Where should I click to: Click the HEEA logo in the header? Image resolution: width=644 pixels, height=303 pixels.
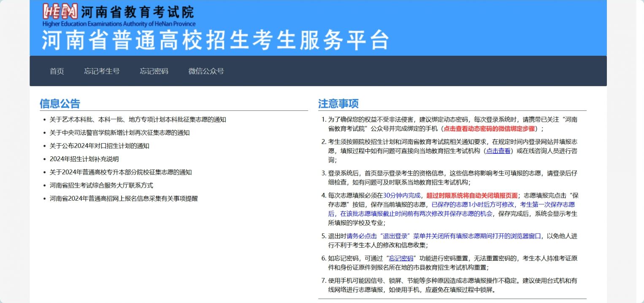[60, 11]
